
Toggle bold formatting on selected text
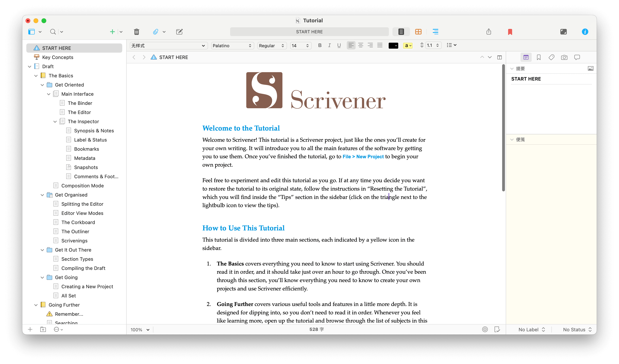319,45
